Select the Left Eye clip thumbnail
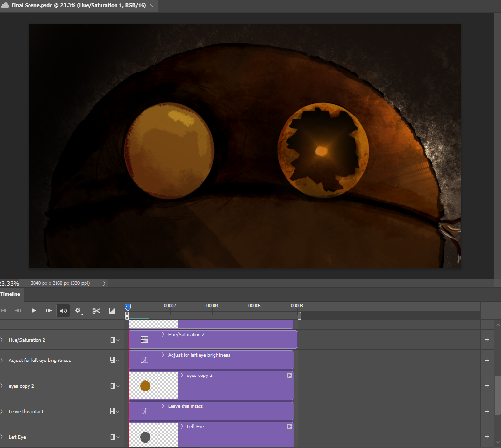Screen dimensions: 501x448 point(154,435)
